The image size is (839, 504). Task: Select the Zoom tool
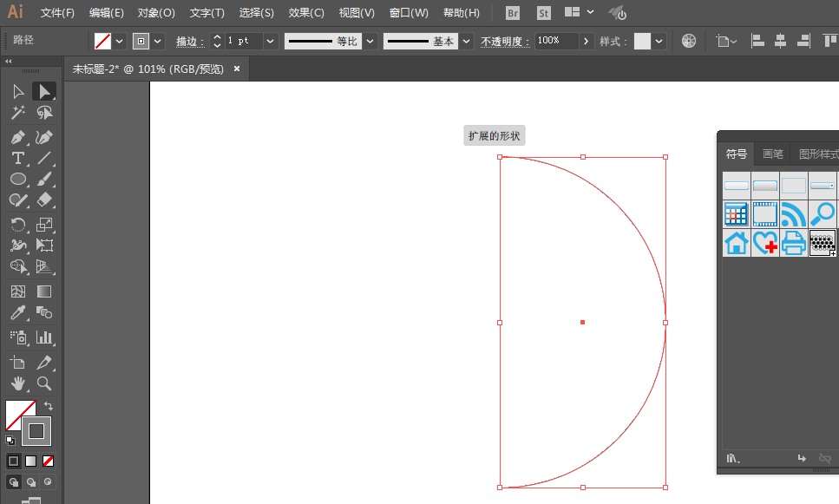43,383
